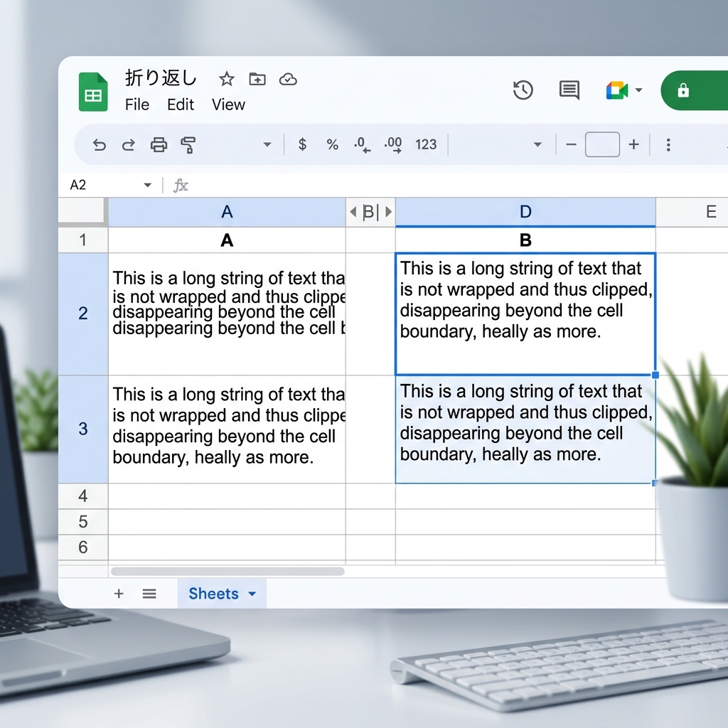
Task: Click the clipped text cell A2
Action: click(227, 314)
